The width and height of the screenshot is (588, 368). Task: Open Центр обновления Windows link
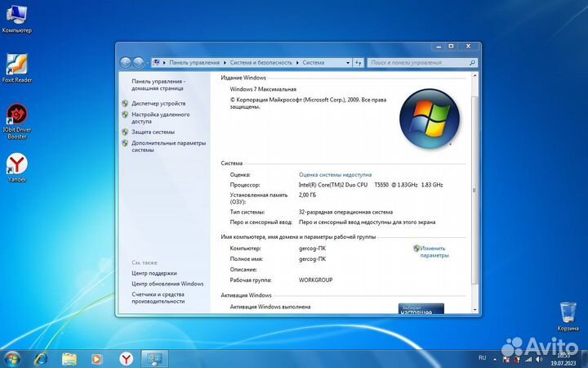point(167,284)
